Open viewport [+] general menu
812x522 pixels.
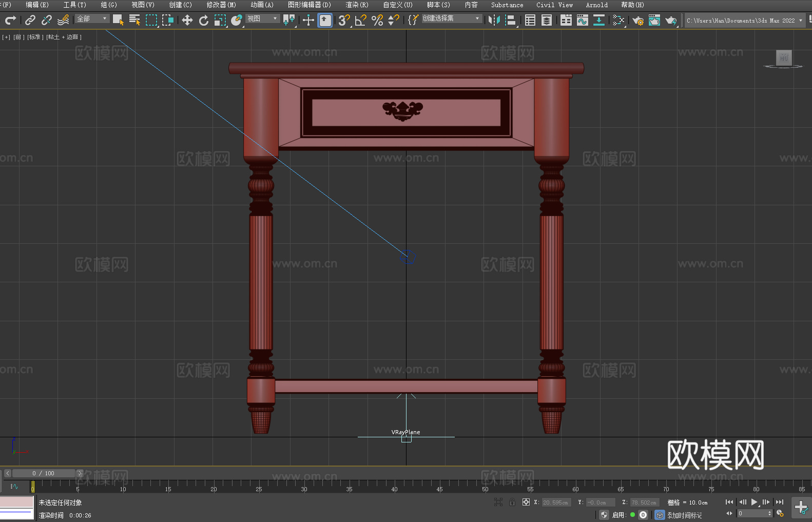click(x=6, y=37)
